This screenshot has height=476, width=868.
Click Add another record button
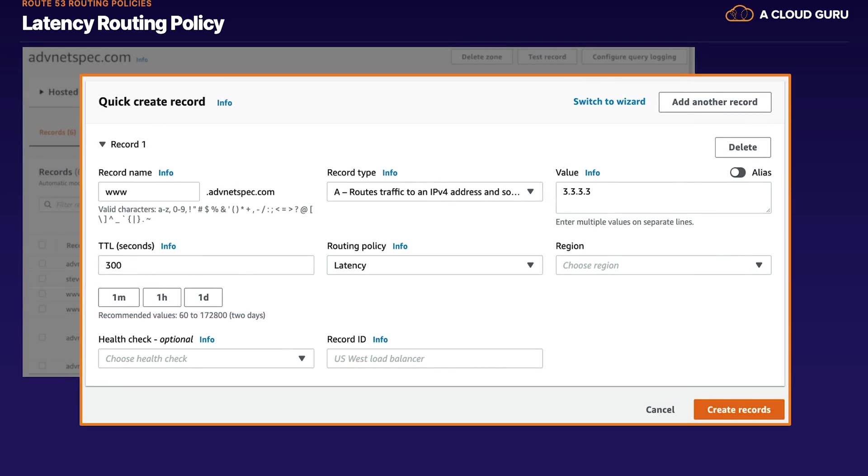715,102
